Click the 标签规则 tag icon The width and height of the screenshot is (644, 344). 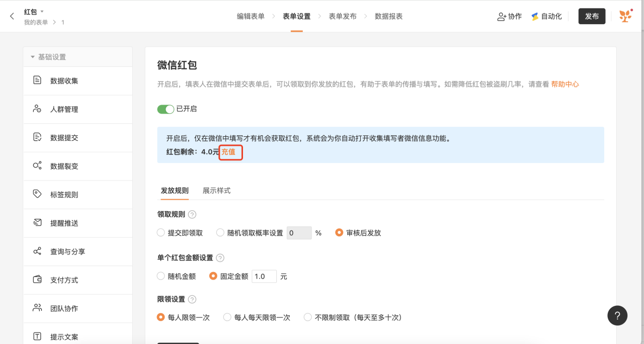coord(37,194)
